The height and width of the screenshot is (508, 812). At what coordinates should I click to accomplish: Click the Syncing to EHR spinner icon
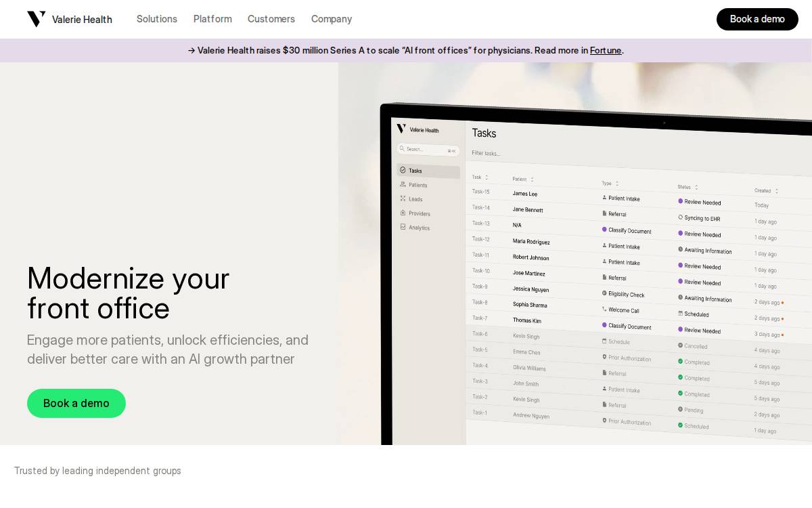(681, 217)
